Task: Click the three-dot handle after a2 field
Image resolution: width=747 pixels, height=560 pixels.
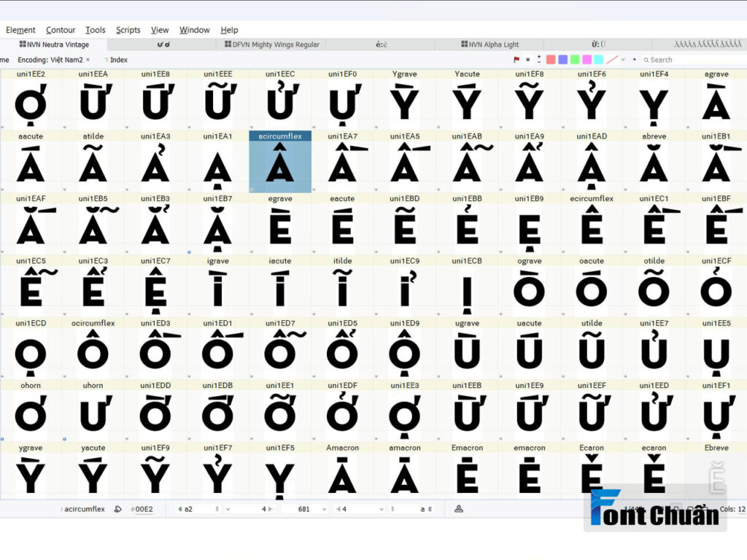Action: tap(217, 509)
